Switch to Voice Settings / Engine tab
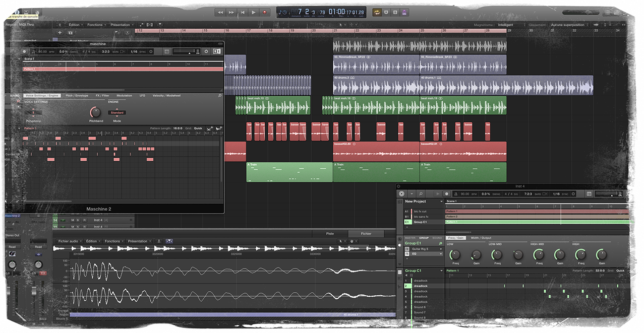This screenshot has width=644, height=333. coord(42,95)
